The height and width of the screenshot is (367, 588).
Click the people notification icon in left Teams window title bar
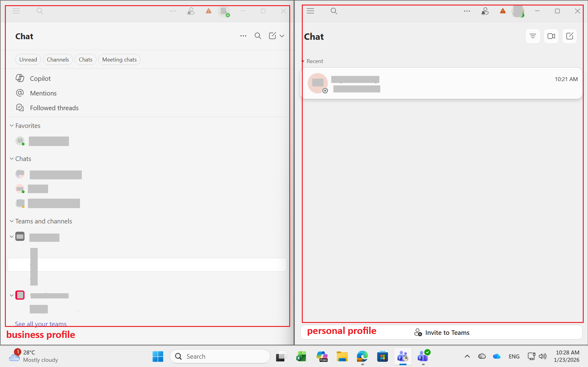click(x=191, y=11)
